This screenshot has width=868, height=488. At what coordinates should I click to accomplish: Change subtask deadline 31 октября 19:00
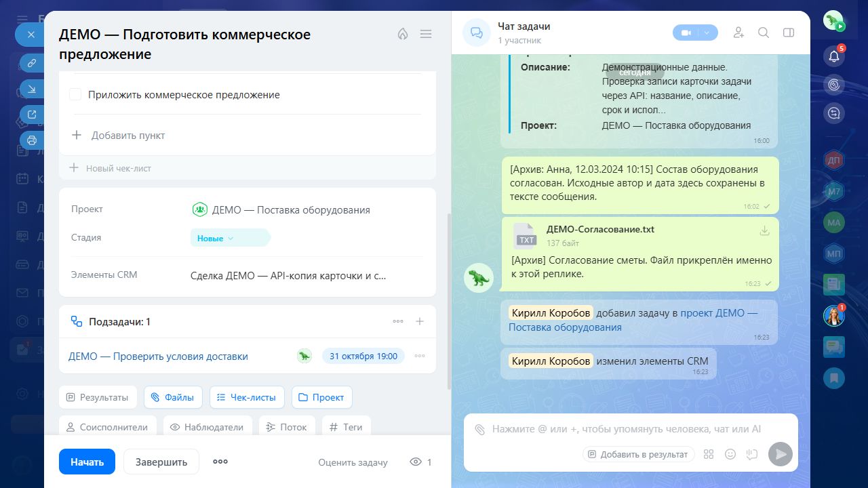363,356
